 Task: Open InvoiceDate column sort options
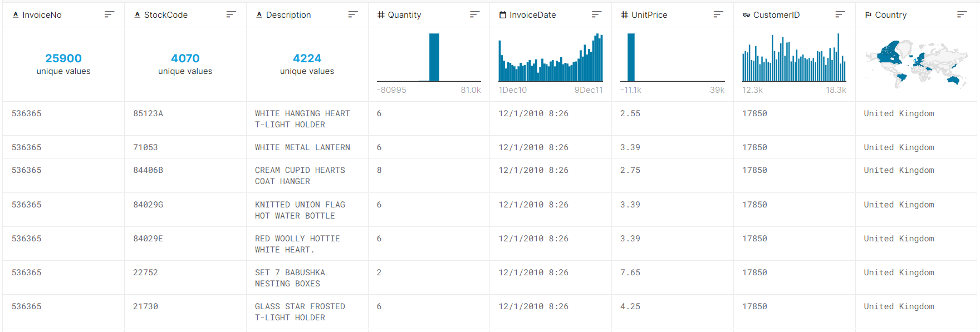coord(596,14)
